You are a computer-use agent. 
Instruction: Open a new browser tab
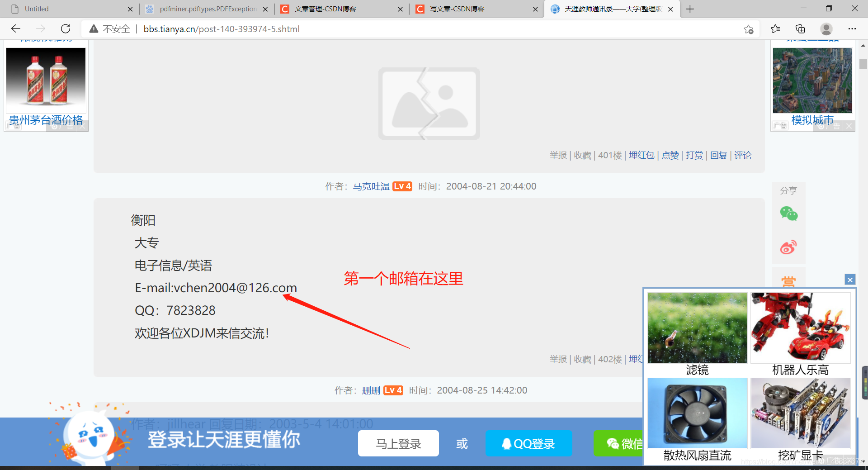coord(690,9)
